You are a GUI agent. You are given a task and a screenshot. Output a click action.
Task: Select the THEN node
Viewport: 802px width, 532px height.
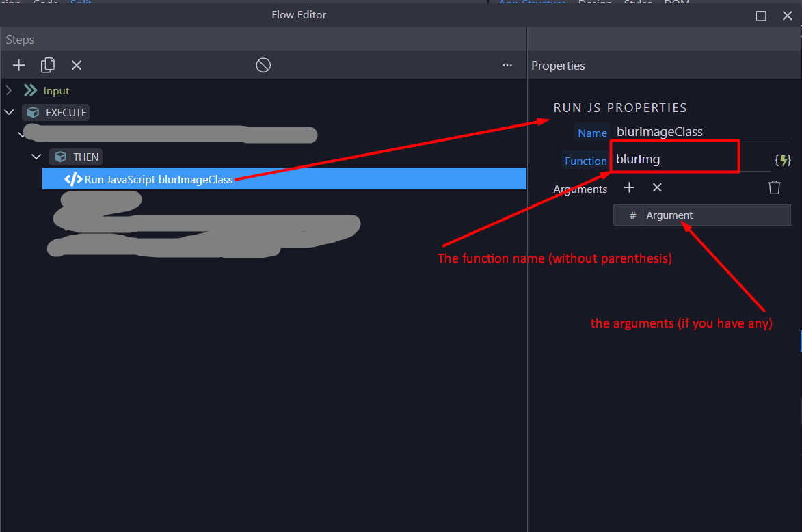pyautogui.click(x=85, y=157)
